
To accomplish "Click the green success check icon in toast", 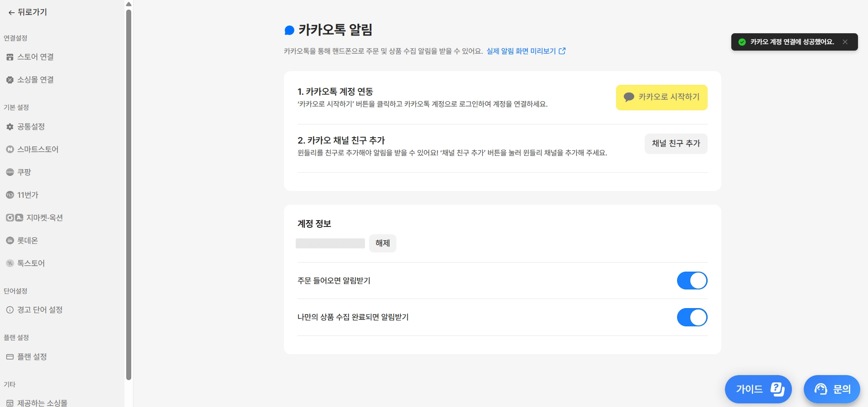I will [x=742, y=42].
